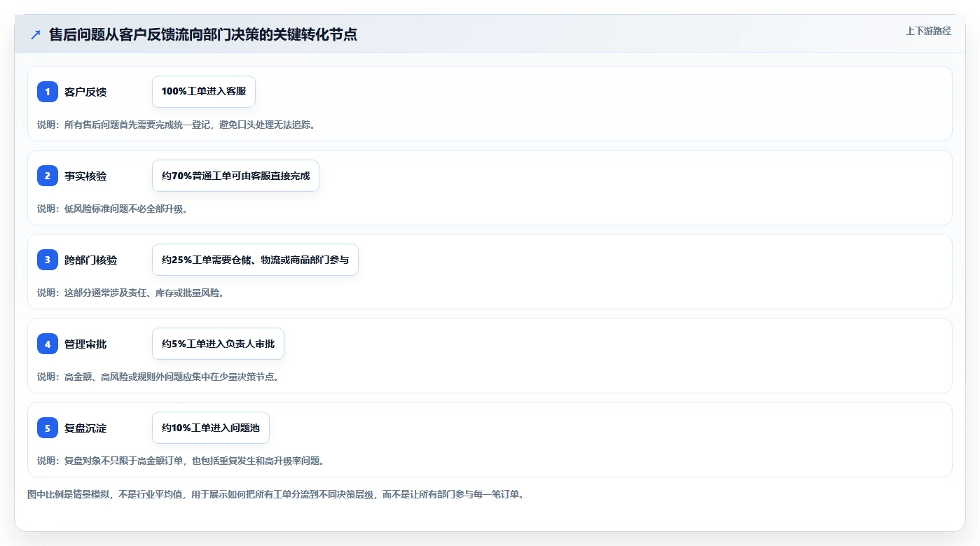Select the 约5%工单进入负责人审批 chip
The width and height of the screenshot is (980, 546).
point(218,344)
